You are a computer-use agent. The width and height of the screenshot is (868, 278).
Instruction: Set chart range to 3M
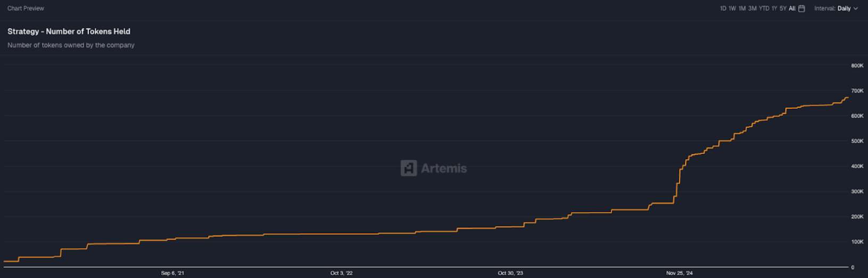[x=752, y=9]
